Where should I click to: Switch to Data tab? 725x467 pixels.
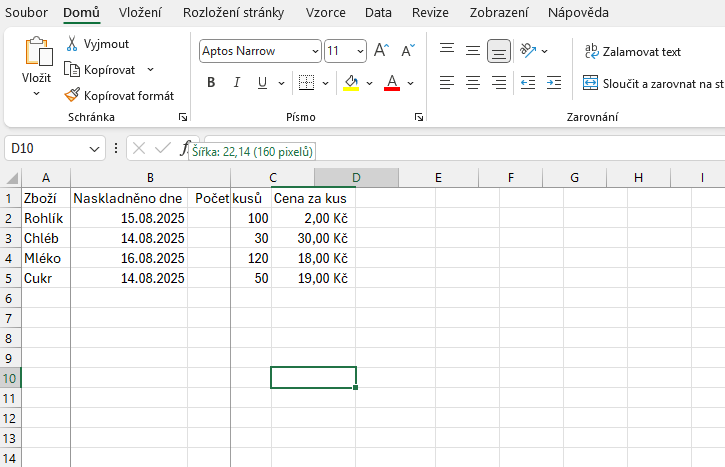click(378, 12)
